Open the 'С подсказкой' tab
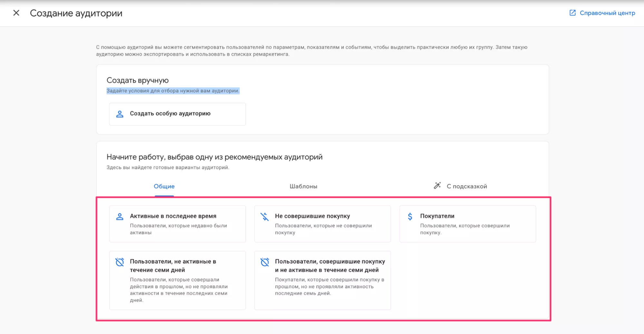Viewport: 644px width, 334px height. click(466, 186)
